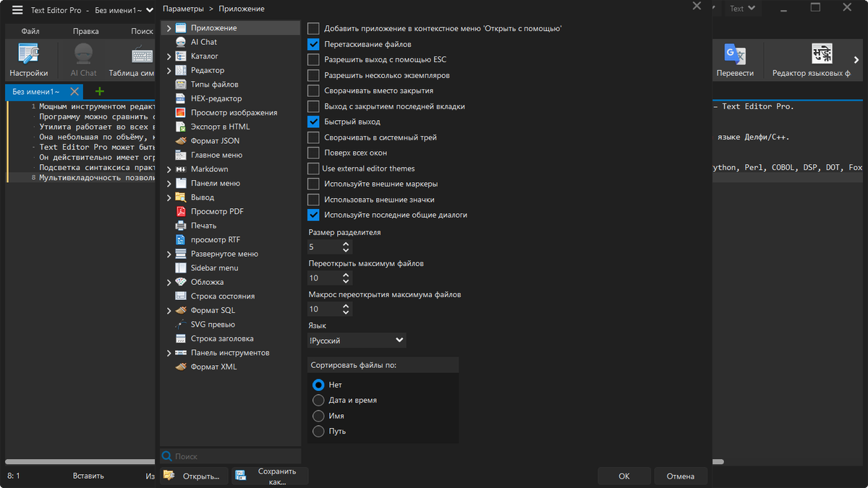Expand the Вывод tree node
The width and height of the screenshot is (868, 488).
(169, 197)
